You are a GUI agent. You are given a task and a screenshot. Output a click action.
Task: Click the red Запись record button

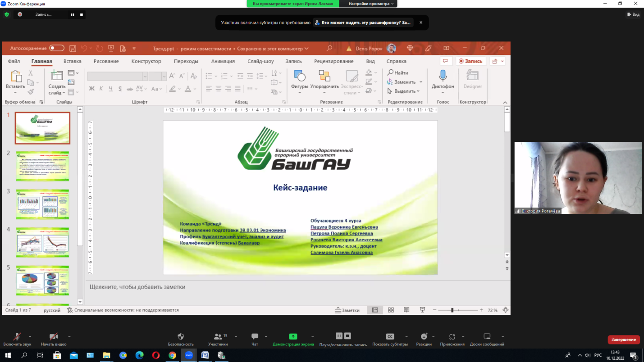pyautogui.click(x=470, y=61)
